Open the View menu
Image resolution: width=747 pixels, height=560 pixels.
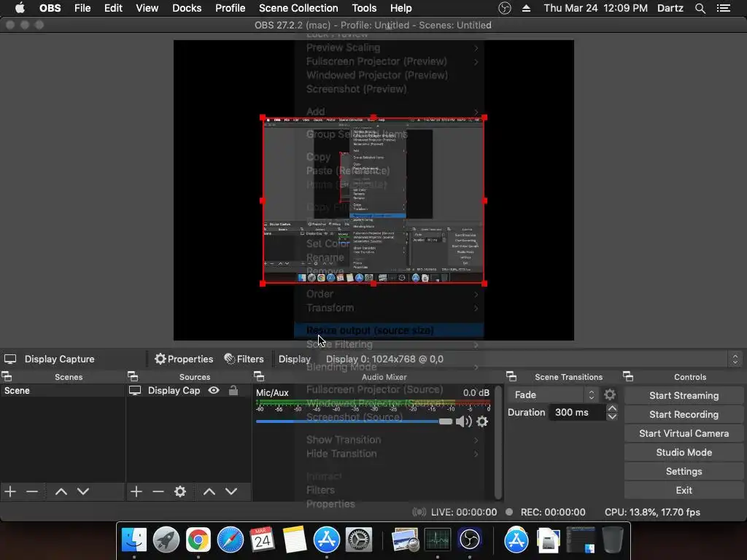147,8
